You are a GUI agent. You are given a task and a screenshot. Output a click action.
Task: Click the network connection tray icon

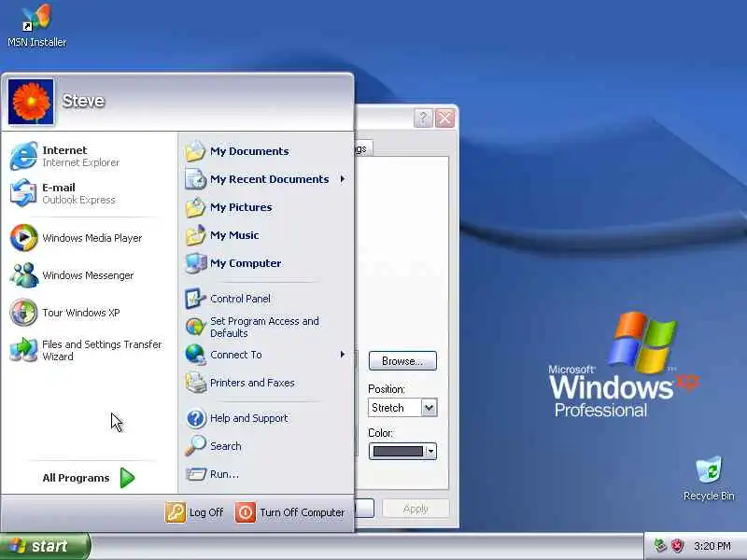pos(660,546)
